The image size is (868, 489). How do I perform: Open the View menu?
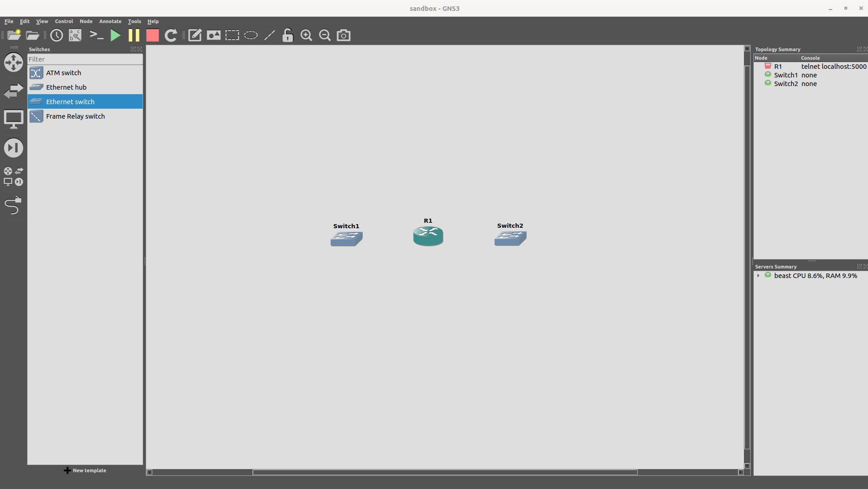pyautogui.click(x=42, y=21)
